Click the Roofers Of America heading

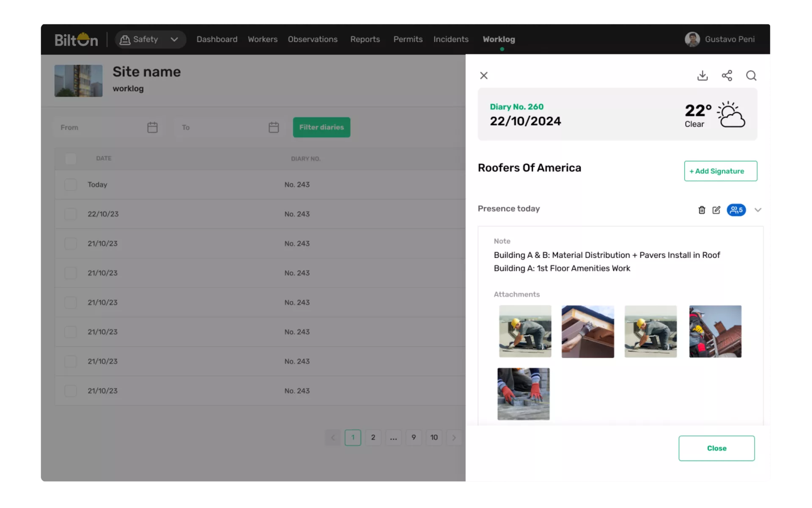tap(529, 168)
